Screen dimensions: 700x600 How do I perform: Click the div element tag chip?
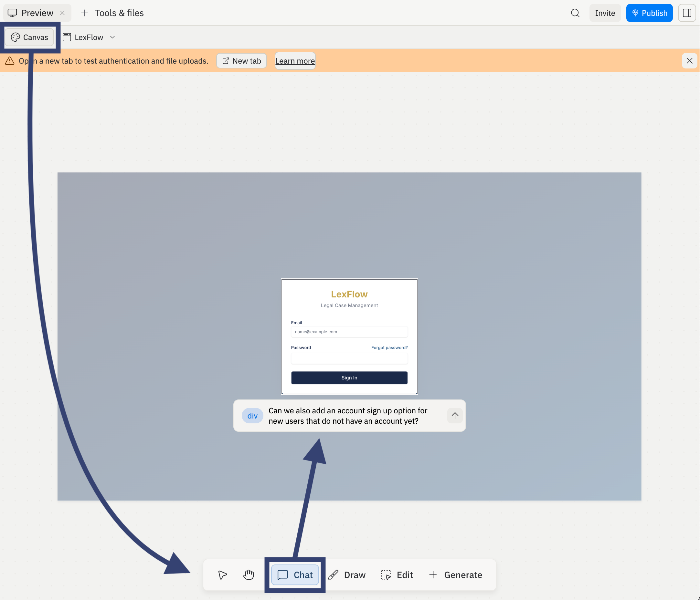[x=252, y=416]
